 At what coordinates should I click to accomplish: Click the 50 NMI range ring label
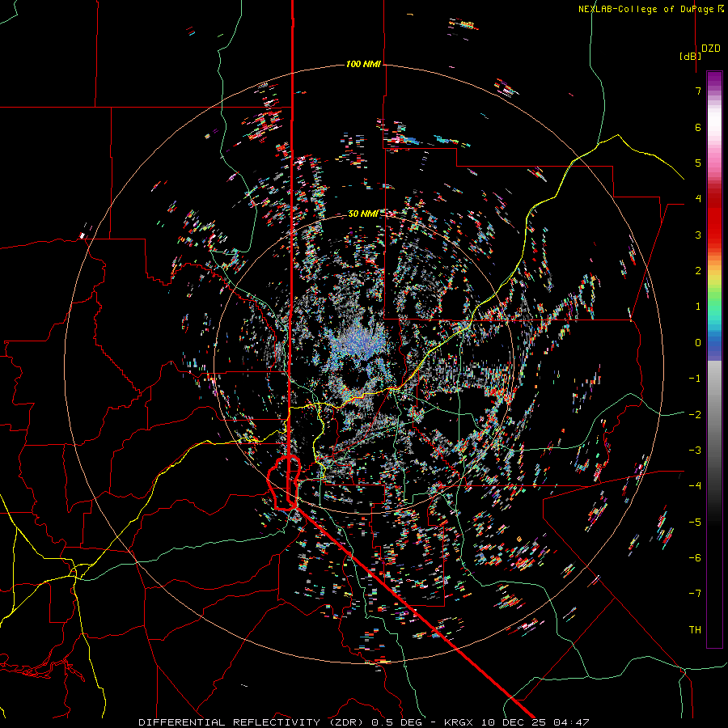tap(363, 214)
